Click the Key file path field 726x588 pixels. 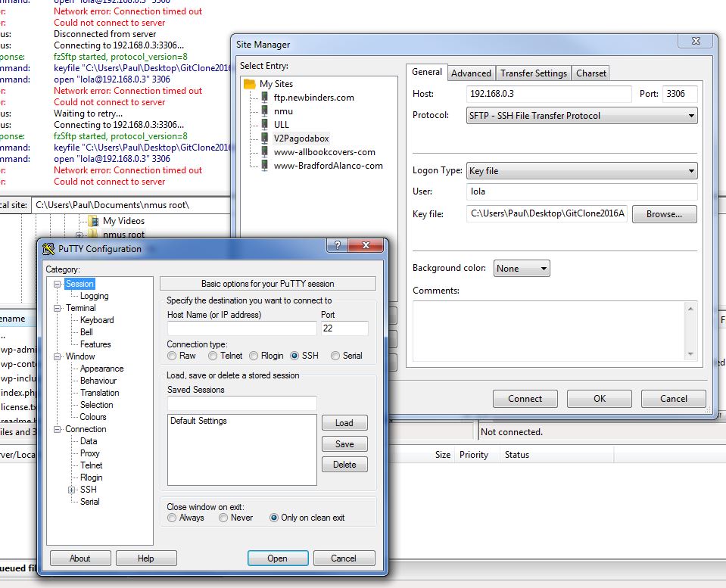[547, 213]
